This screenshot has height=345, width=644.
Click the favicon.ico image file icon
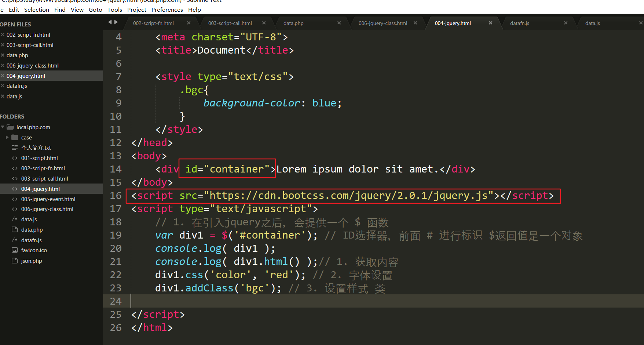tap(15, 250)
